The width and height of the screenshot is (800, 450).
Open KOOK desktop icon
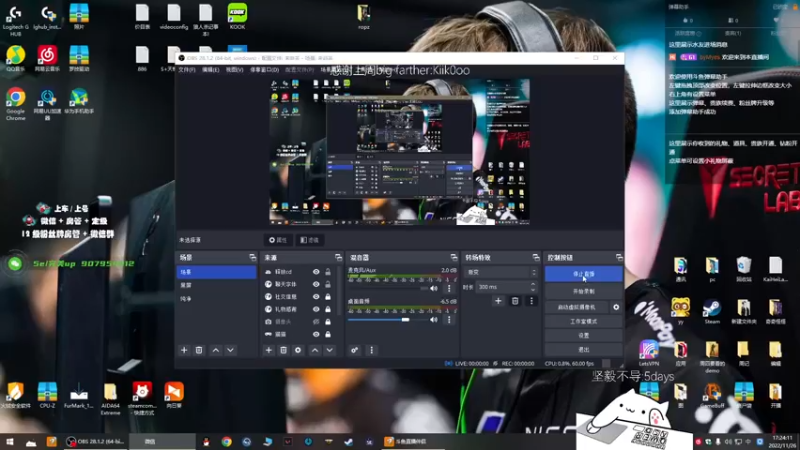pos(237,16)
